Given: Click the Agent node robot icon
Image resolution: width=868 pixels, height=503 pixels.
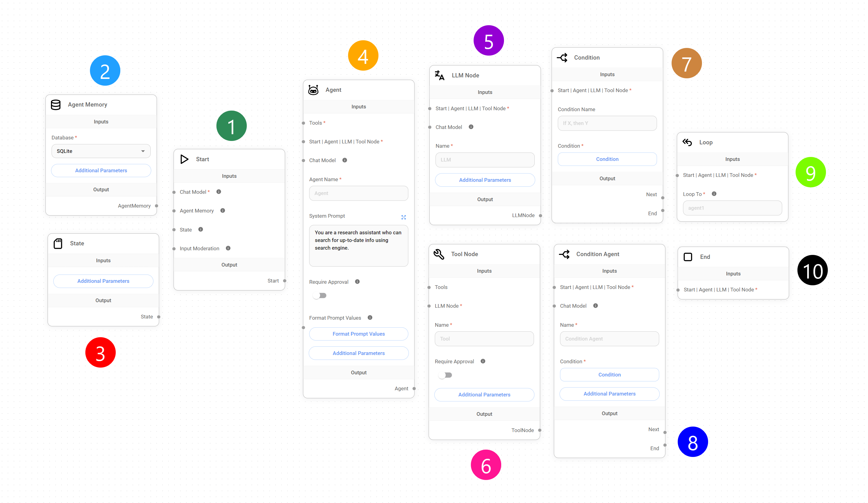Looking at the screenshot, I should pos(313,90).
